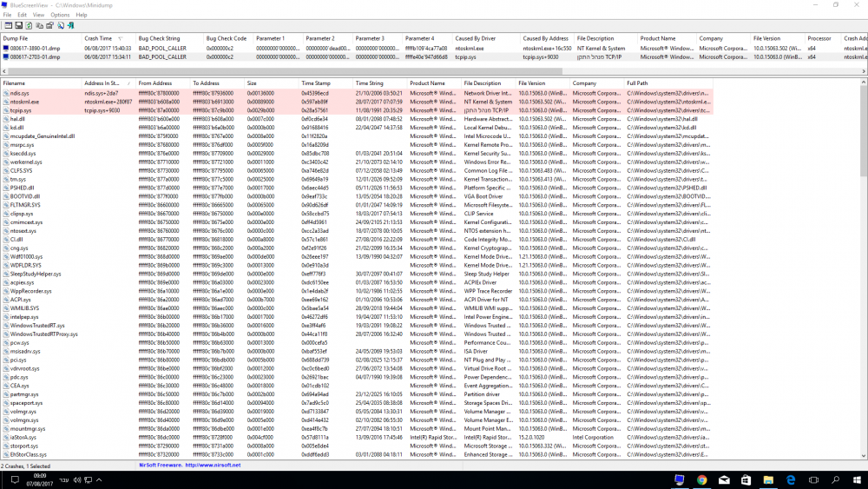868x489 pixels.
Task: Open Google Chrome from the taskbar
Action: click(x=702, y=480)
